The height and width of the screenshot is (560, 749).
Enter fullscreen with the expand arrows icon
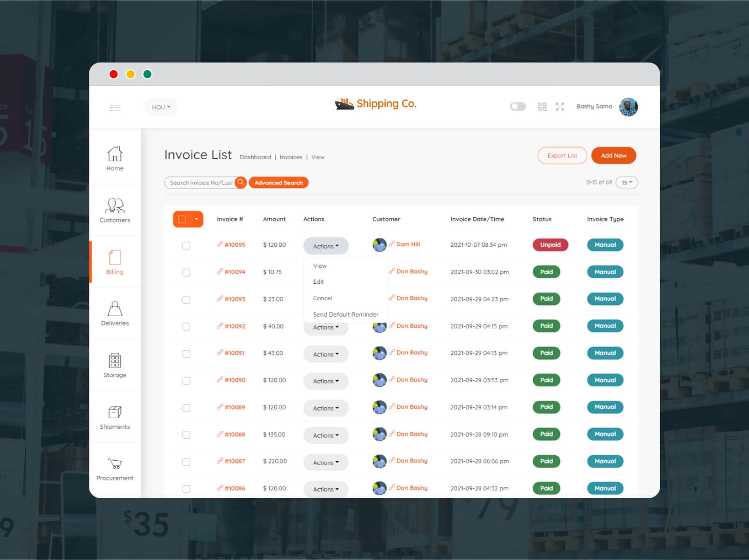click(560, 107)
